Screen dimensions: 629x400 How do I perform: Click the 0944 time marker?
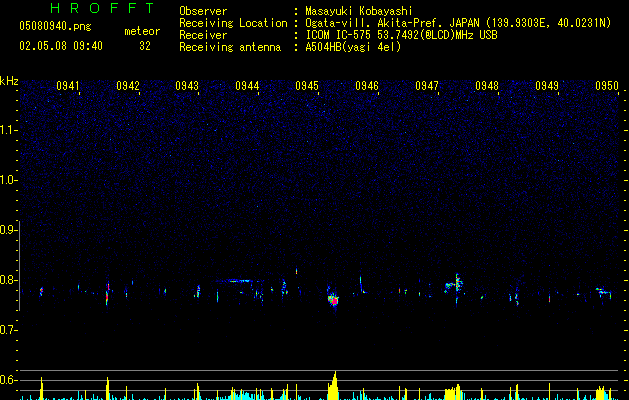247,86
